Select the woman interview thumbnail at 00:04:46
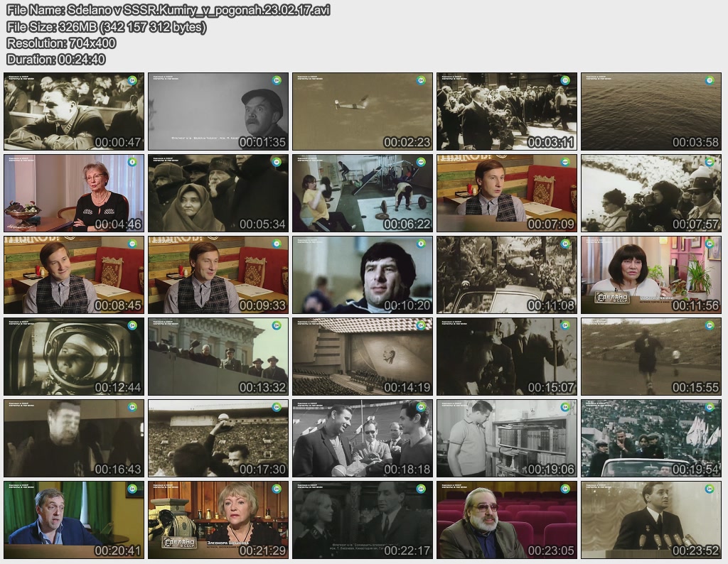728x564 pixels. click(x=73, y=192)
